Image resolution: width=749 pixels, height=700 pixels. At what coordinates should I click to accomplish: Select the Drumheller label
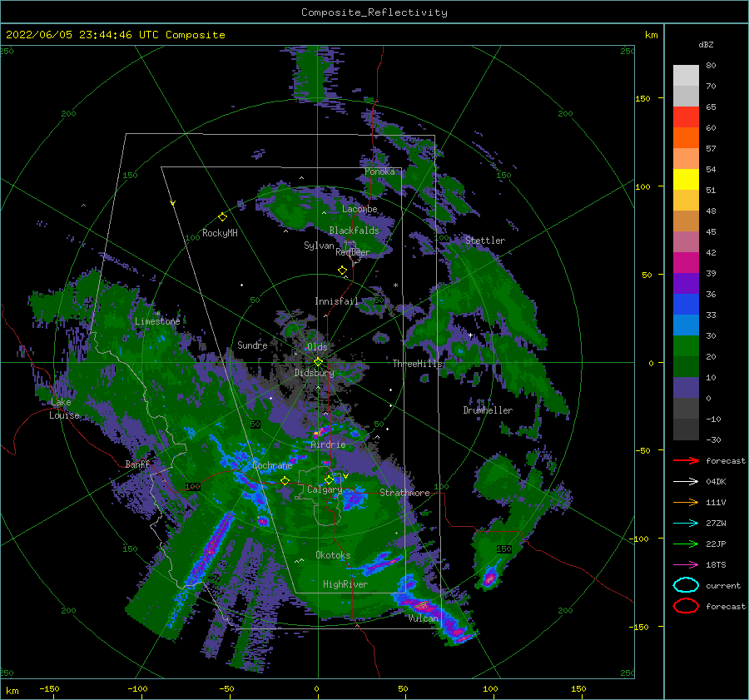[488, 410]
